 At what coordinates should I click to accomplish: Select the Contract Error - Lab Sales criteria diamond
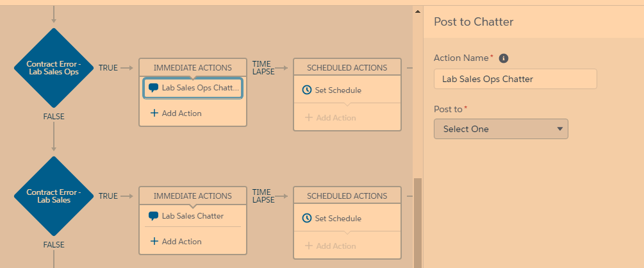click(x=54, y=196)
